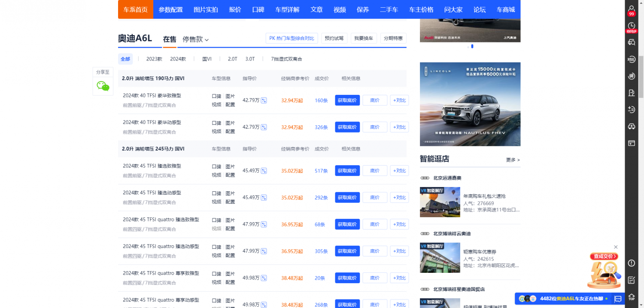Open price calculator for 45 TFSI quattro 臻选致雅型

pyautogui.click(x=264, y=224)
